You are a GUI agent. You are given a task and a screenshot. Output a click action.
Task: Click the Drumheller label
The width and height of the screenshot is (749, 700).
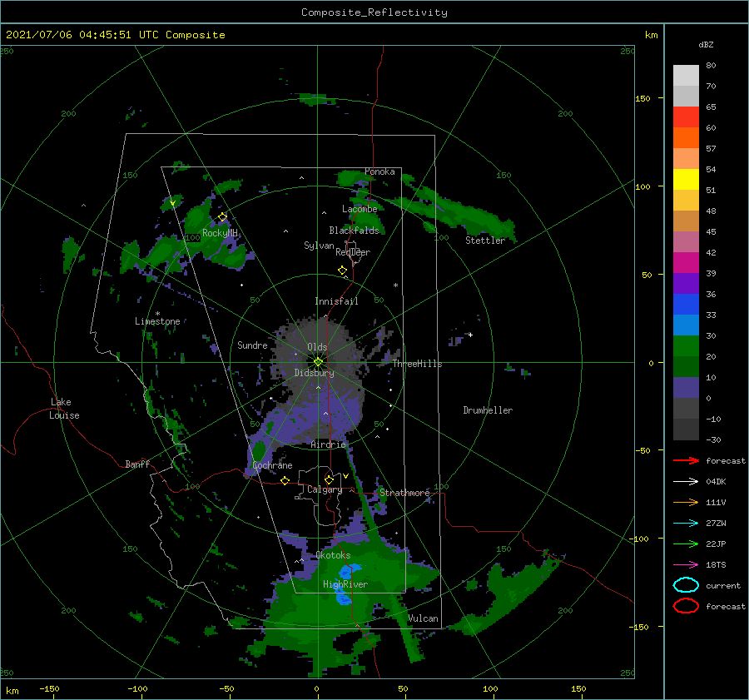pyautogui.click(x=488, y=410)
